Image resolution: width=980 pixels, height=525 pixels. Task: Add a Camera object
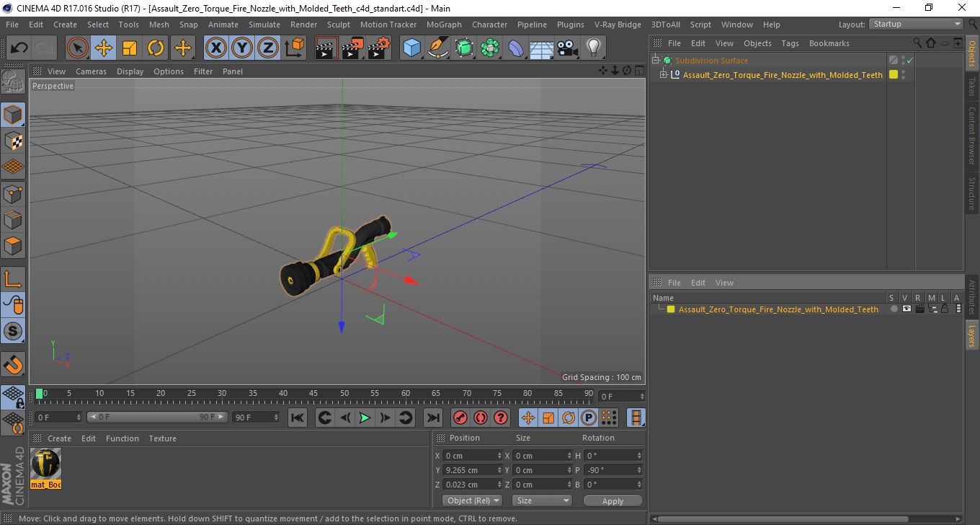[x=568, y=48]
